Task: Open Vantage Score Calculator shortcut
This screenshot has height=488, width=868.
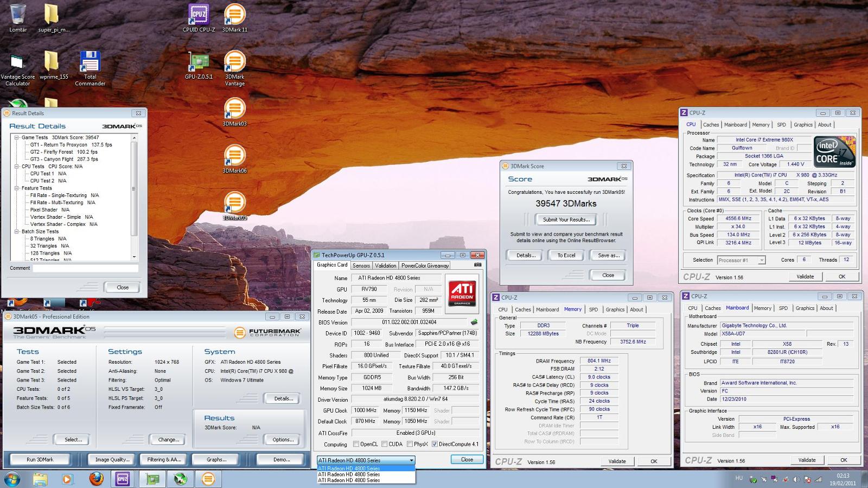Action: (18, 69)
